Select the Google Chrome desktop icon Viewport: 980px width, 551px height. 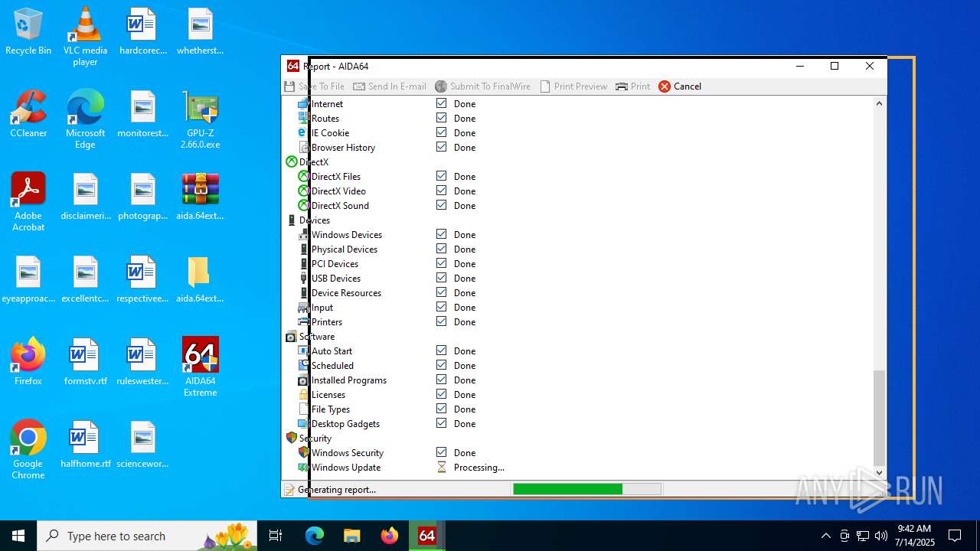[x=28, y=450]
